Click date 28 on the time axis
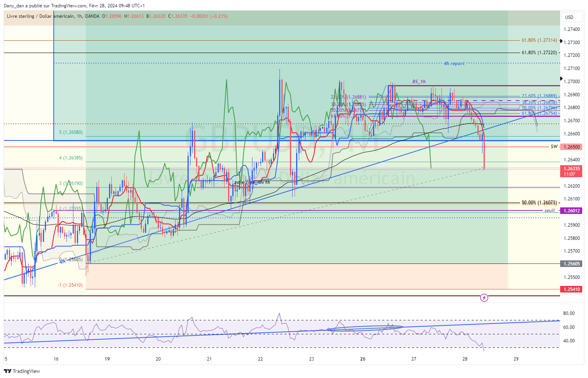588x378 pixels. point(465,359)
